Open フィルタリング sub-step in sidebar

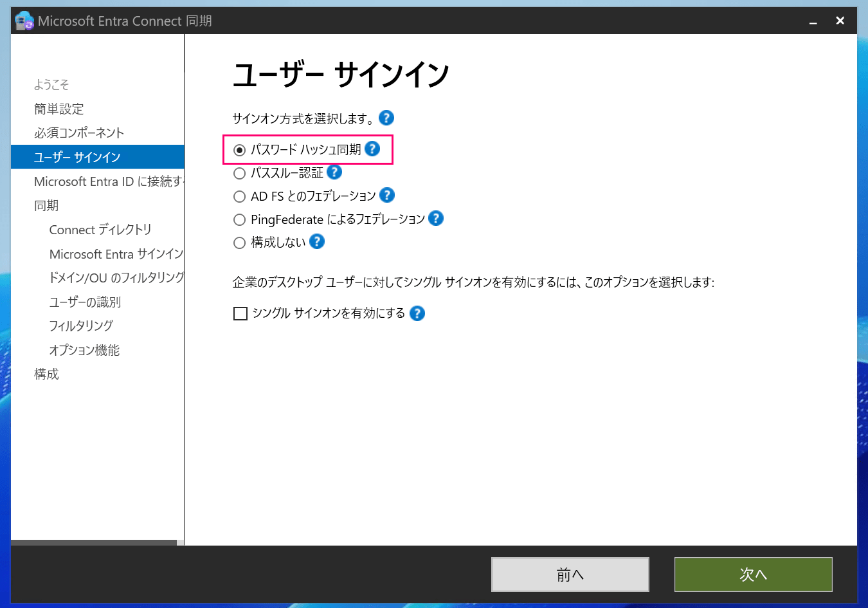pyautogui.click(x=81, y=326)
